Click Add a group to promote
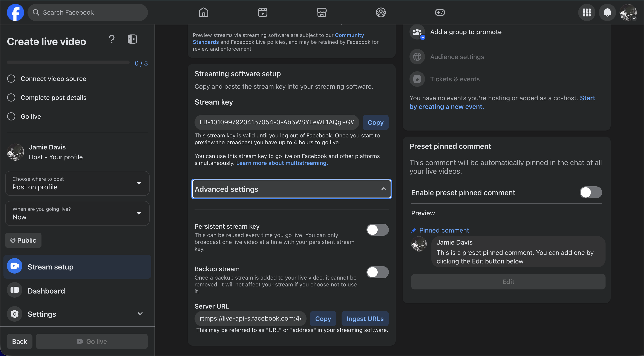The width and height of the screenshot is (644, 356). pos(466,32)
